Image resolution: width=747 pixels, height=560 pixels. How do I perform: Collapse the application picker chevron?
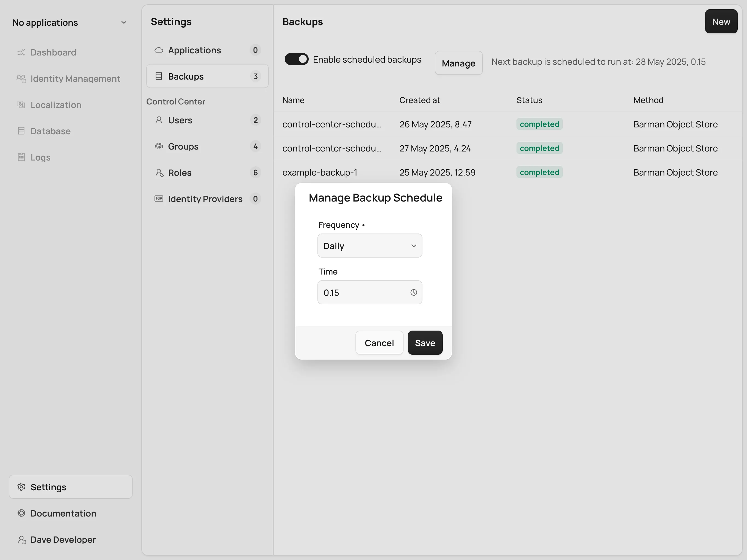tap(124, 22)
